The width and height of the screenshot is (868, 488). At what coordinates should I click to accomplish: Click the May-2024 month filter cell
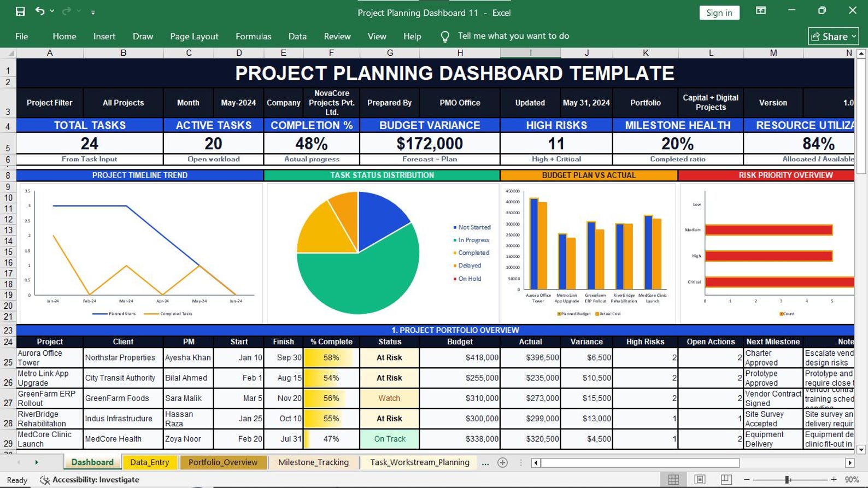pos(239,103)
